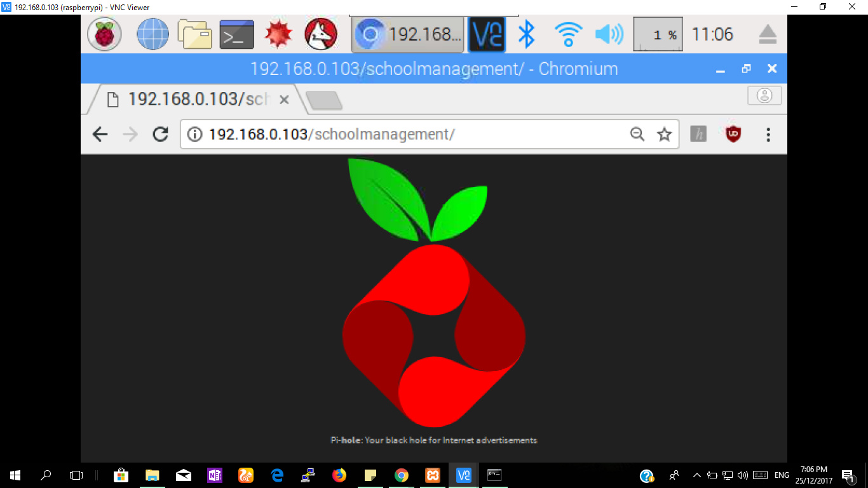
Task: Open Windows Task View
Action: coord(76,475)
